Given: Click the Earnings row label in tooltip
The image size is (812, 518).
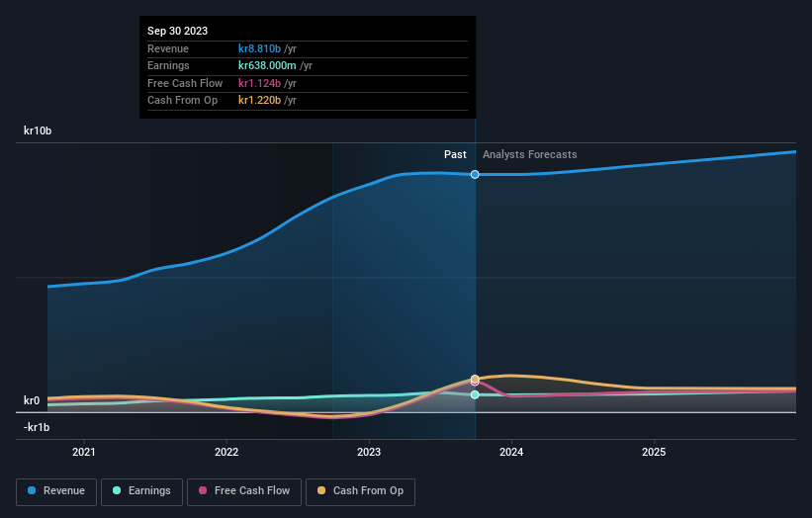Looking at the screenshot, I should (x=168, y=65).
